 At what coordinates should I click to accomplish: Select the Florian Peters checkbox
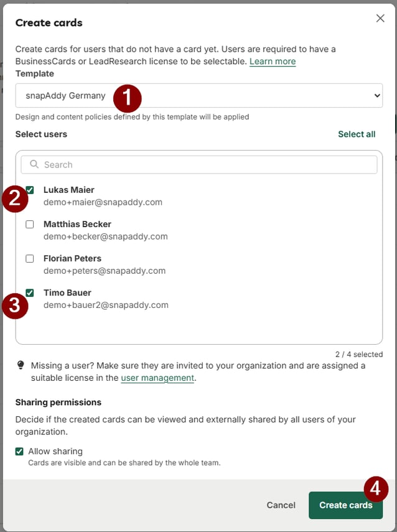[x=30, y=259]
